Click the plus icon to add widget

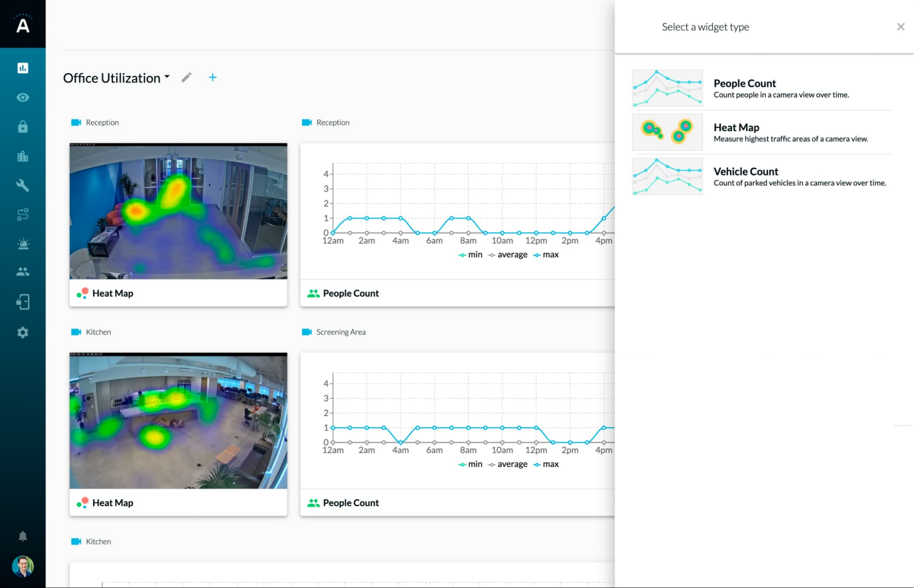pyautogui.click(x=212, y=78)
